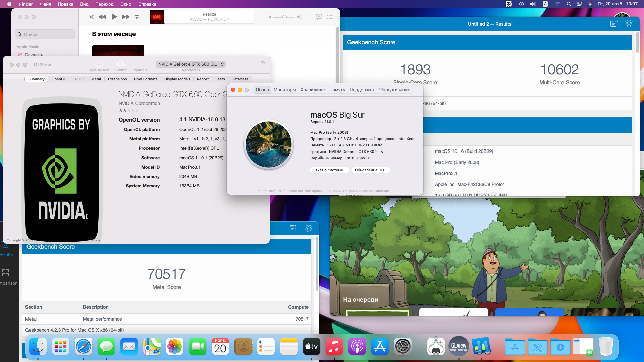Viewport: 644px width, 362px height.
Task: Show the Up Next queue list icon
Action: (330, 17)
